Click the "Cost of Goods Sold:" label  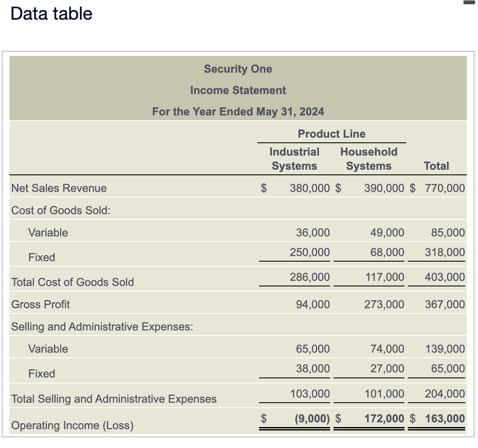point(61,210)
